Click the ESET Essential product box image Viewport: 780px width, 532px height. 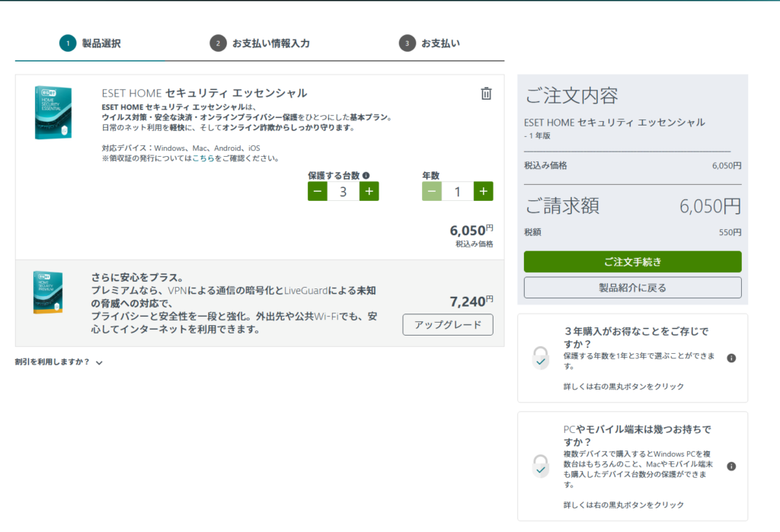53,113
